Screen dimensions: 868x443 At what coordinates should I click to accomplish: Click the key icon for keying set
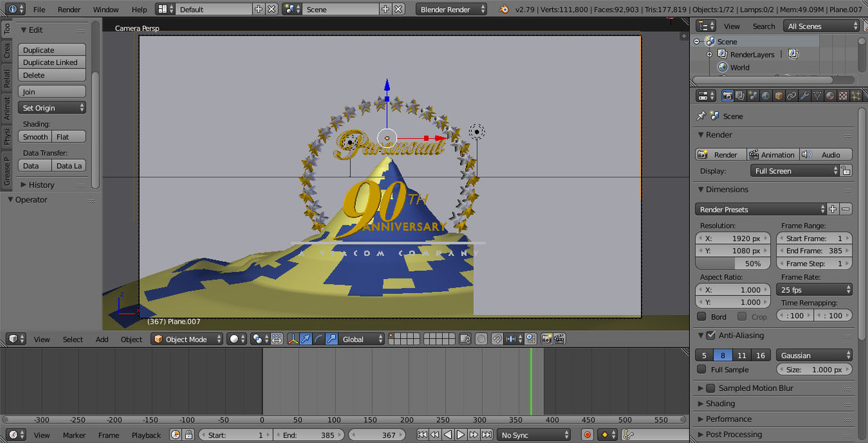[628, 435]
